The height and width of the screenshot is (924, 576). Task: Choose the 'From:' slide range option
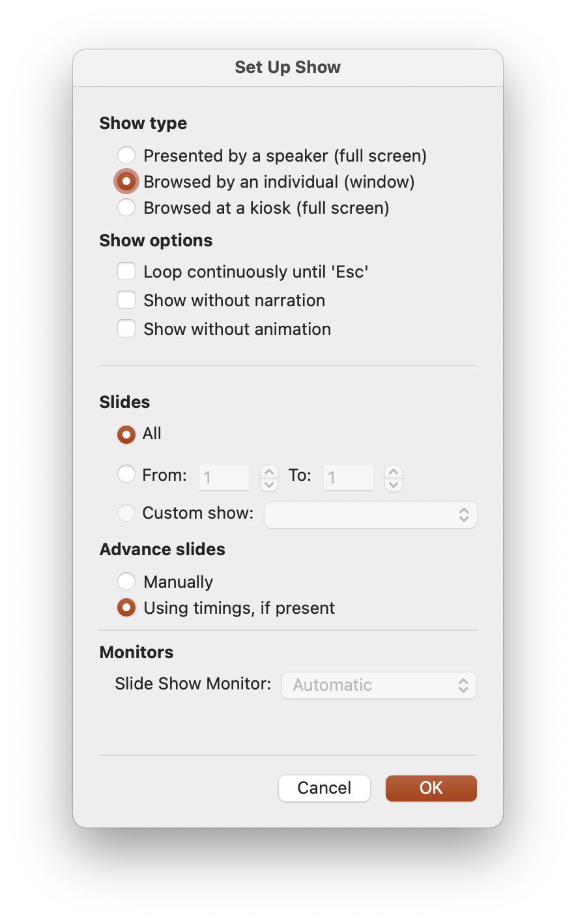click(126, 474)
